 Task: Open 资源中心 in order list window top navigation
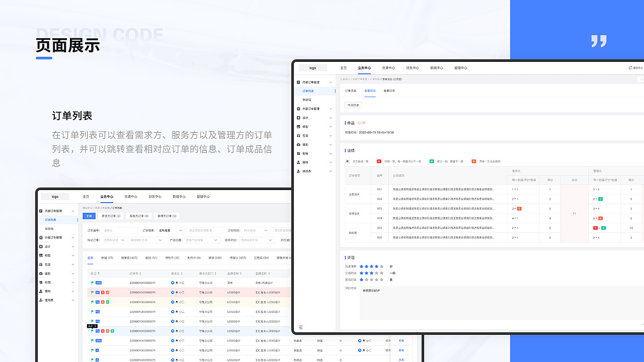131,197
